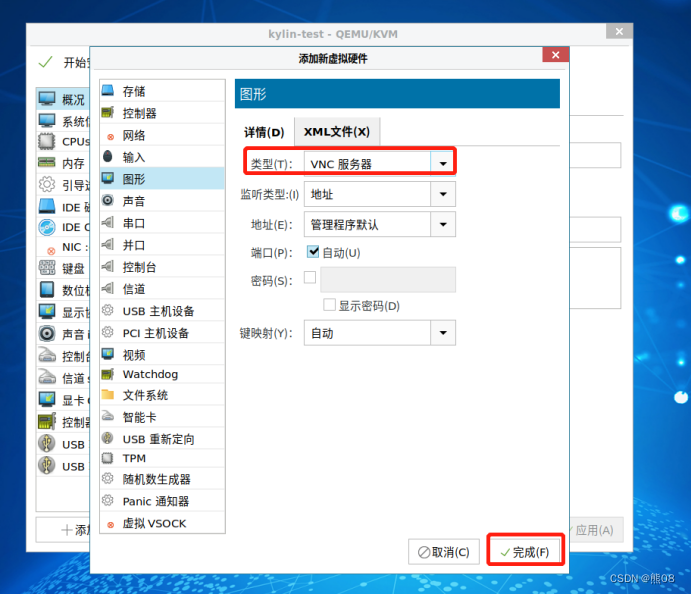Image resolution: width=691 pixels, height=594 pixels.
Task: Enable the 密码 password checkbox
Action: click(310, 278)
